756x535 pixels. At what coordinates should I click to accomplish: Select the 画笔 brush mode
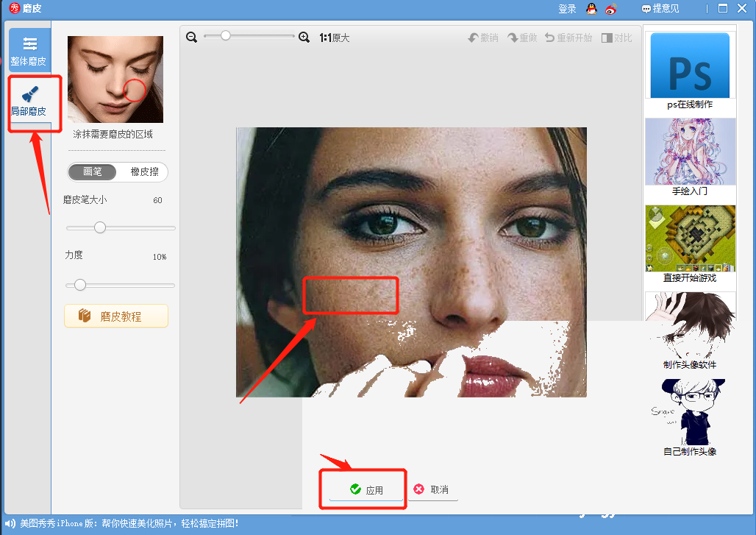click(x=92, y=171)
